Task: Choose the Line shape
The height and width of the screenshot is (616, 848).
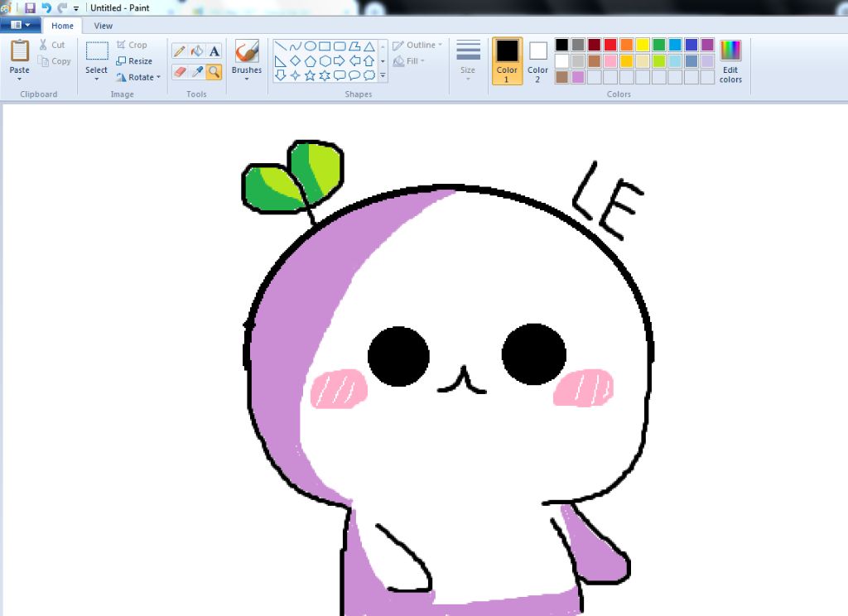Action: pos(280,46)
